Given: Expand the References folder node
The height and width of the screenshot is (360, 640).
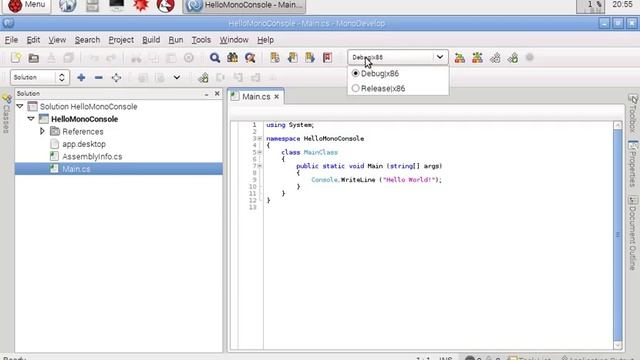Looking at the screenshot, I should tap(42, 131).
